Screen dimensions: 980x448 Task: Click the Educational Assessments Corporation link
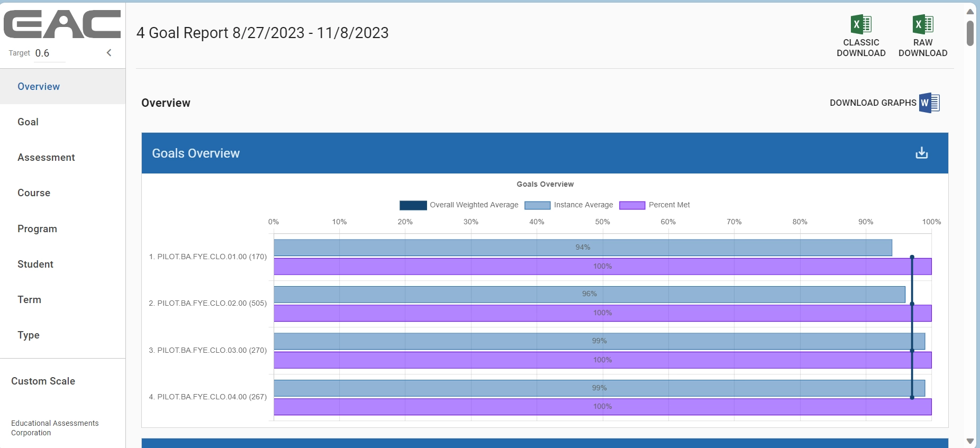pyautogui.click(x=55, y=428)
